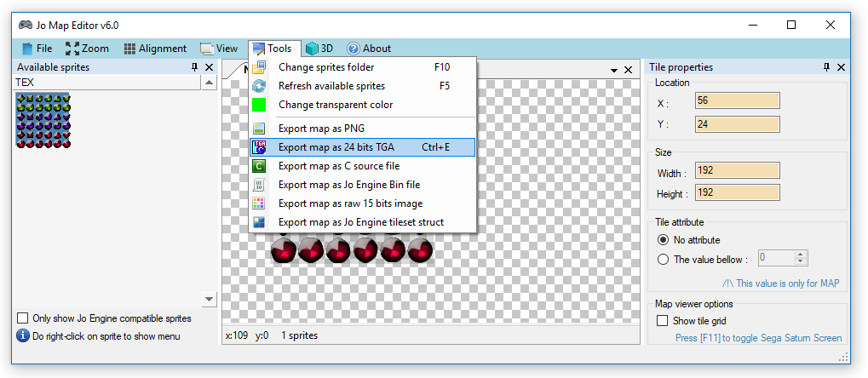
Task: Click the blue info icon
Action: tap(23, 336)
